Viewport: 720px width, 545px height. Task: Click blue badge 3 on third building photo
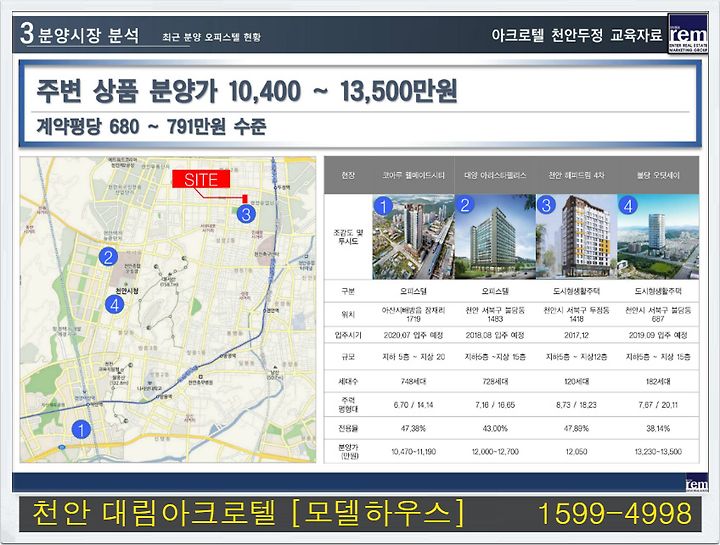coord(546,205)
